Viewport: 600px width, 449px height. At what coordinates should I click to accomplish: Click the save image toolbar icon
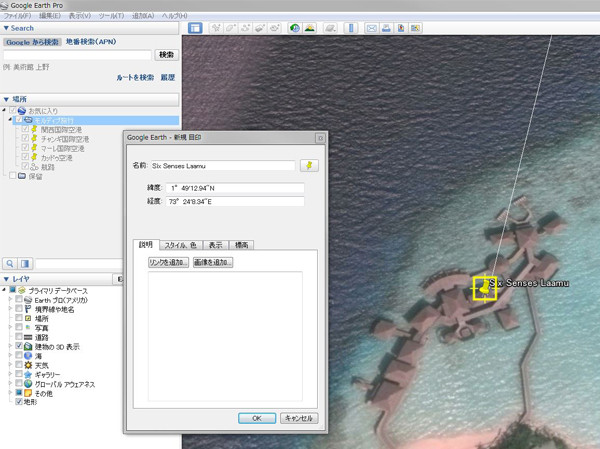(401, 28)
